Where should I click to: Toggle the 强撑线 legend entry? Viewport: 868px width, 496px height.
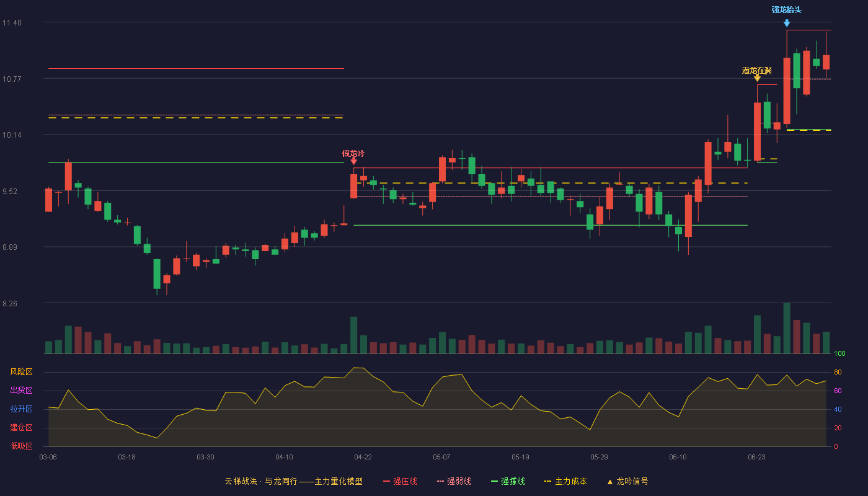508,481
